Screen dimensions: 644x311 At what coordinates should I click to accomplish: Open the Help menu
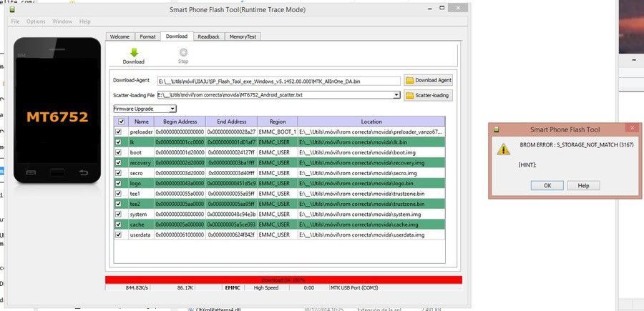(84, 21)
